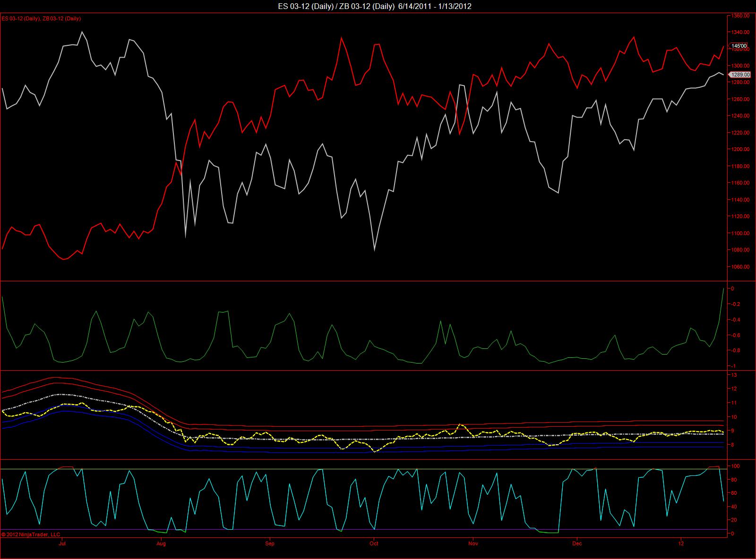Select the red series label "ES 03-12 (Daily), ZB 03-12 (Daily)"
Screen dimensions: 756x559
click(x=41, y=18)
